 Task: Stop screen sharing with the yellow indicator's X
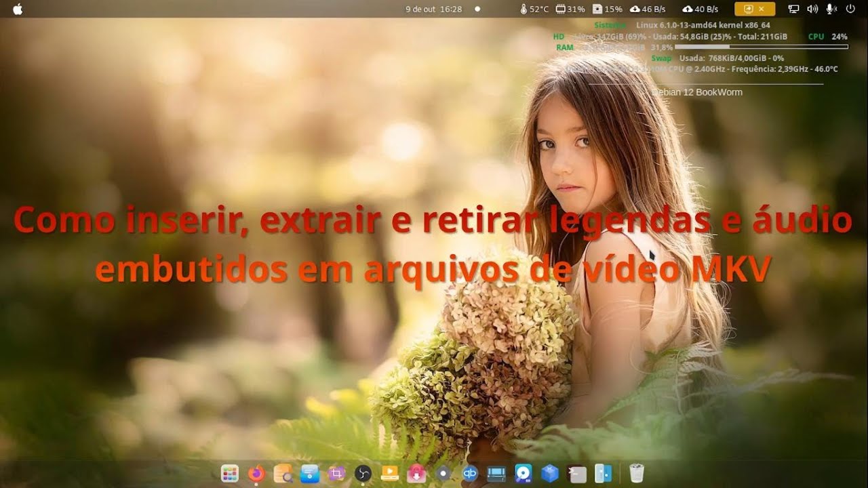pos(762,9)
